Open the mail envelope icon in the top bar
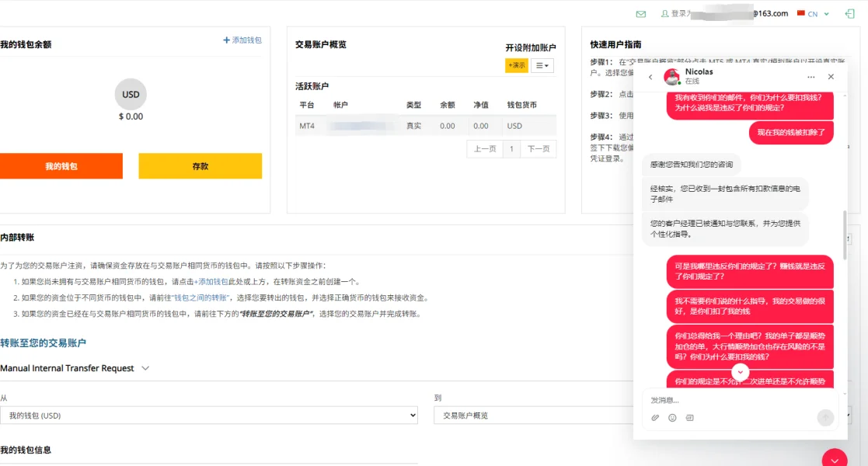The height and width of the screenshot is (466, 868). [641, 13]
